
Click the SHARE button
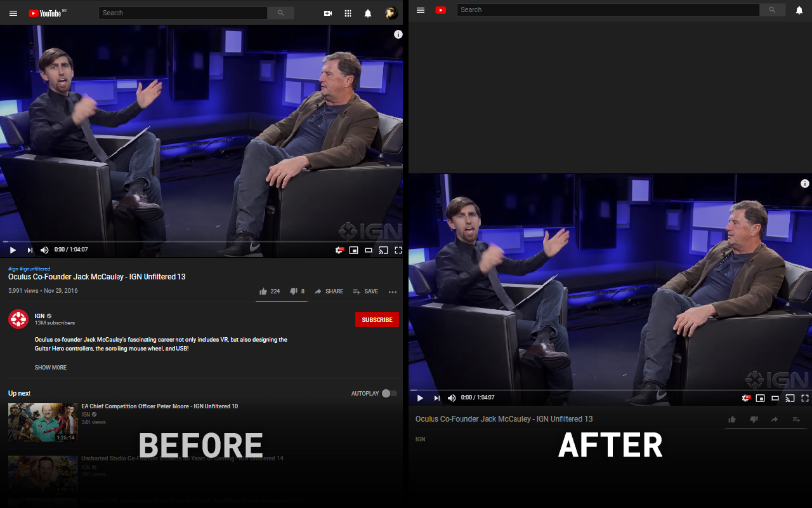pos(329,291)
